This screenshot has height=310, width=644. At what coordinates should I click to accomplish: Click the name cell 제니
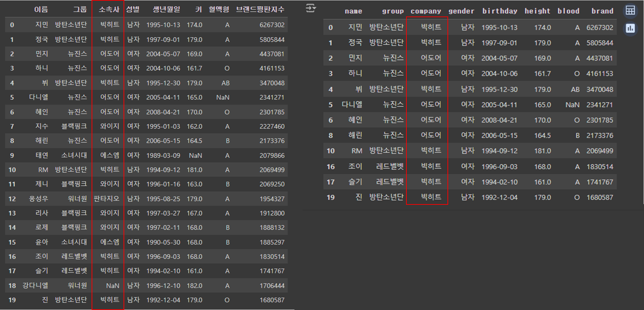pyautogui.click(x=42, y=184)
